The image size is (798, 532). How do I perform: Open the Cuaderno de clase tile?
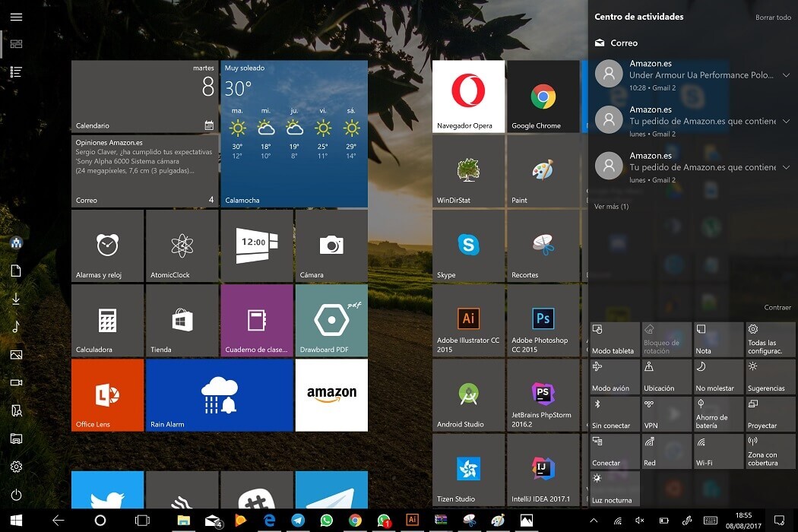[257, 321]
